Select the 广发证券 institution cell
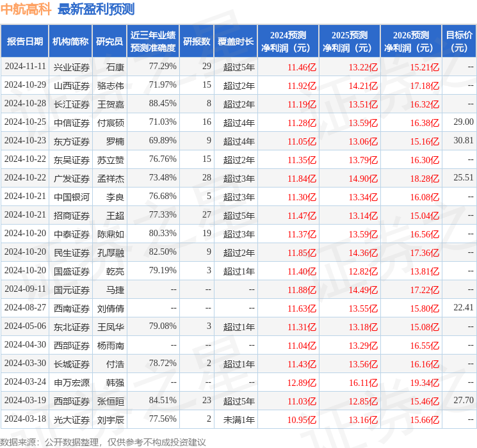Screen dimensions: 477x448 [x=72, y=179]
